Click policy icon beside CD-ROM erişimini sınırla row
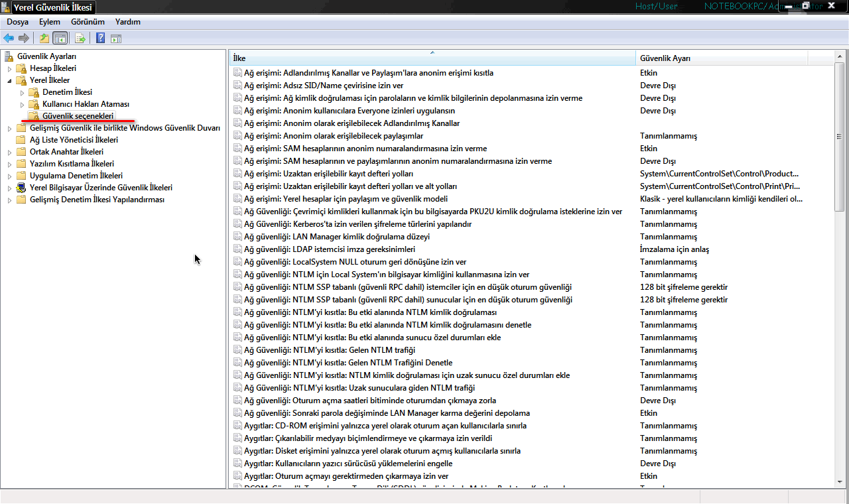The height and width of the screenshot is (504, 849). coord(237,426)
